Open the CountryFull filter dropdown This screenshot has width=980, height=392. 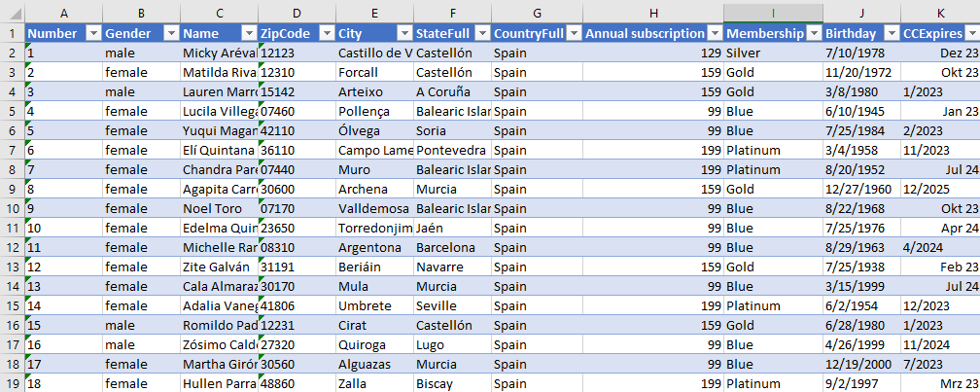pos(574,33)
